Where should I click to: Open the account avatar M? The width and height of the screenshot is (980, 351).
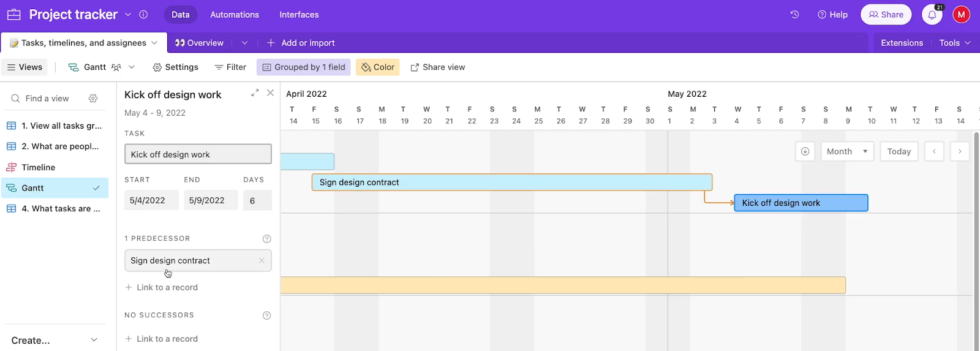961,15
